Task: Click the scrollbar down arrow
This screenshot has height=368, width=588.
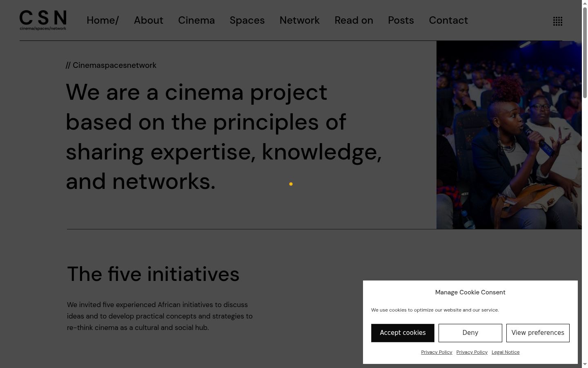Action: pos(585,364)
